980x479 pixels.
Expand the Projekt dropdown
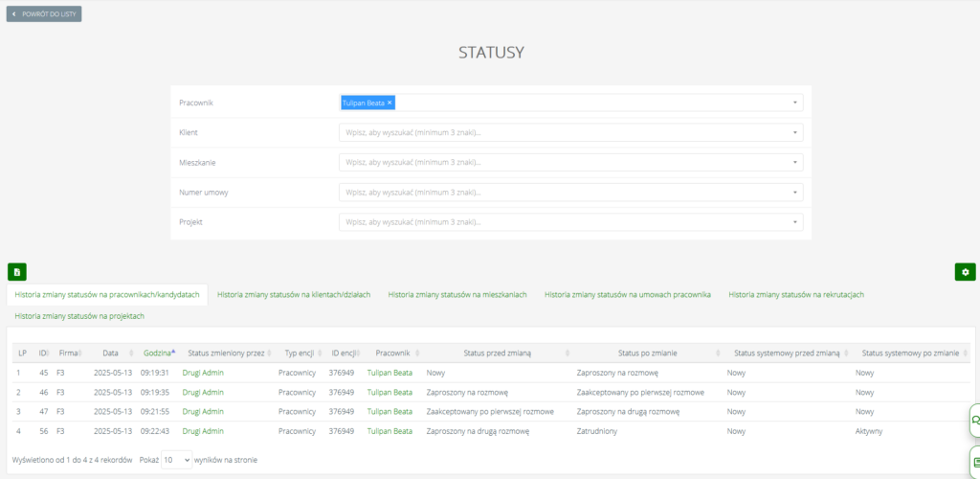[570, 222]
